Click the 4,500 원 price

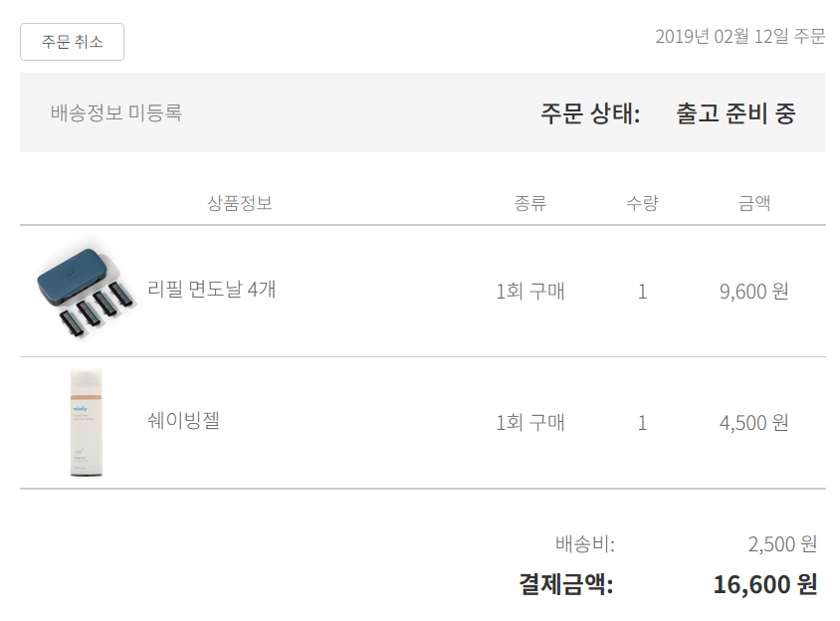tap(753, 423)
